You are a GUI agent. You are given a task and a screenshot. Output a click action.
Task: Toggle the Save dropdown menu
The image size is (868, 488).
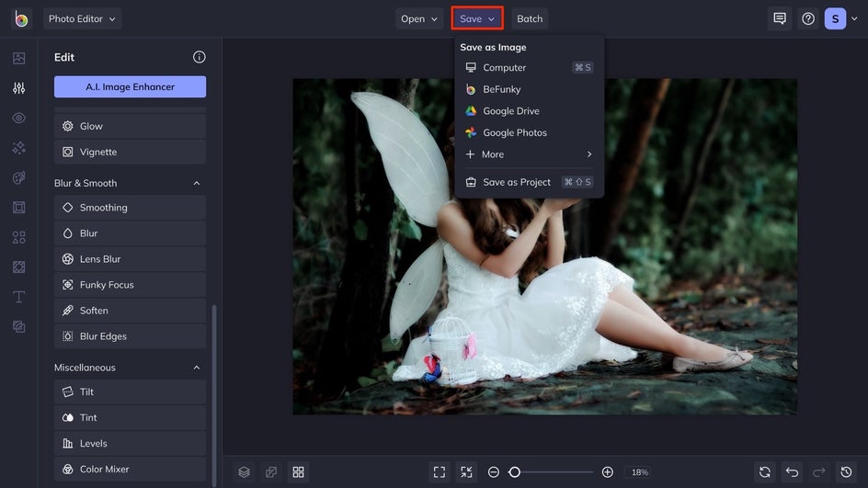477,18
